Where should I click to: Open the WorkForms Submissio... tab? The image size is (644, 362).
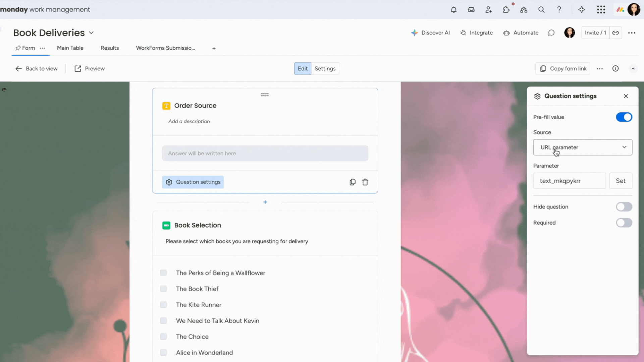pyautogui.click(x=165, y=48)
